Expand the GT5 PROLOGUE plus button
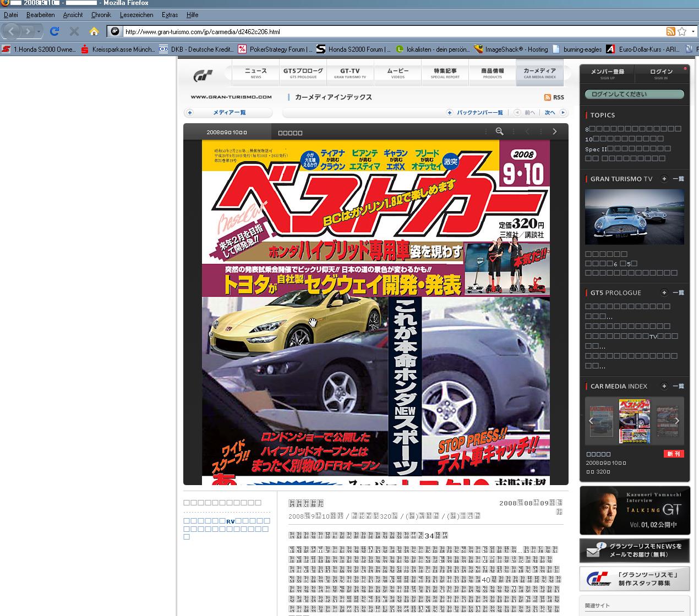699x616 pixels. pyautogui.click(x=664, y=293)
